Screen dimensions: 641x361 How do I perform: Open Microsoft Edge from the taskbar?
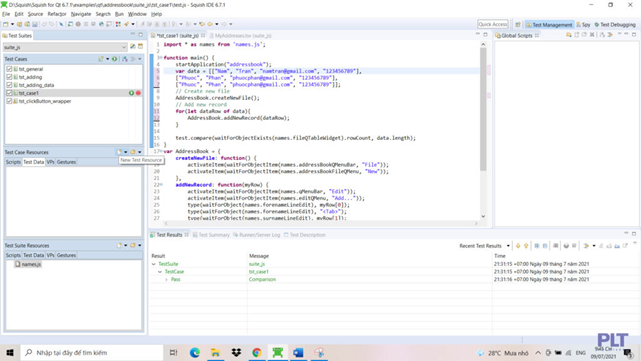click(x=195, y=352)
